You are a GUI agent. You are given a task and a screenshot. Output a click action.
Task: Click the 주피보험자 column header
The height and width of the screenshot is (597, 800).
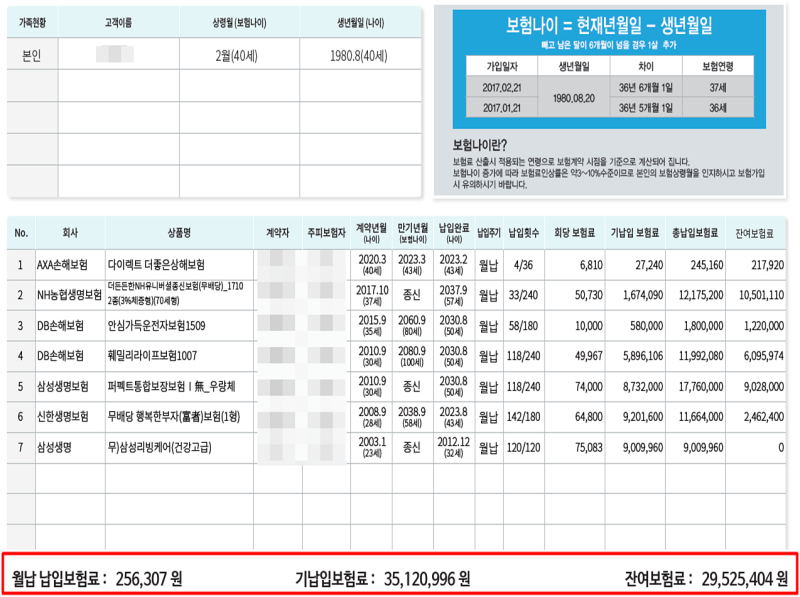pyautogui.click(x=327, y=233)
